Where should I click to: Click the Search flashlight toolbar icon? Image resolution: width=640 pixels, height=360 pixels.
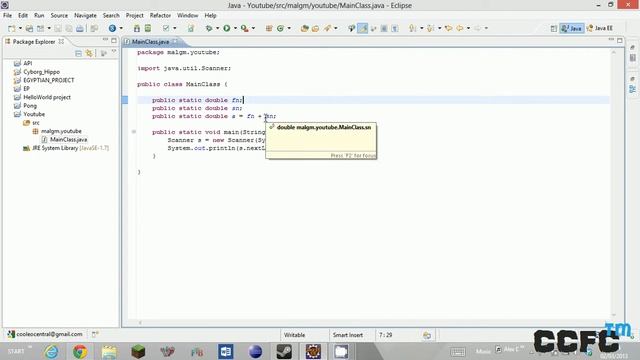(327, 28)
